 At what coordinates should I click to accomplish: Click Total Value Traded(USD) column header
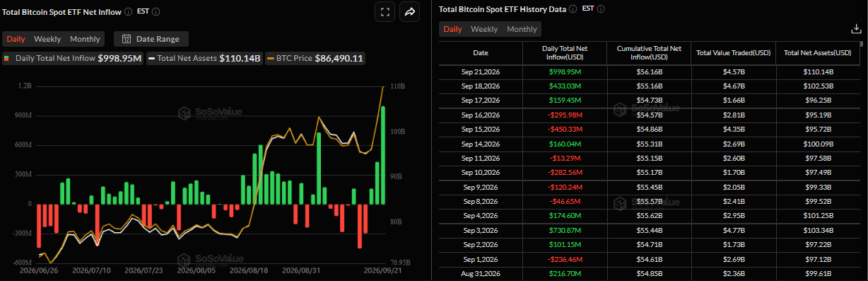click(734, 53)
